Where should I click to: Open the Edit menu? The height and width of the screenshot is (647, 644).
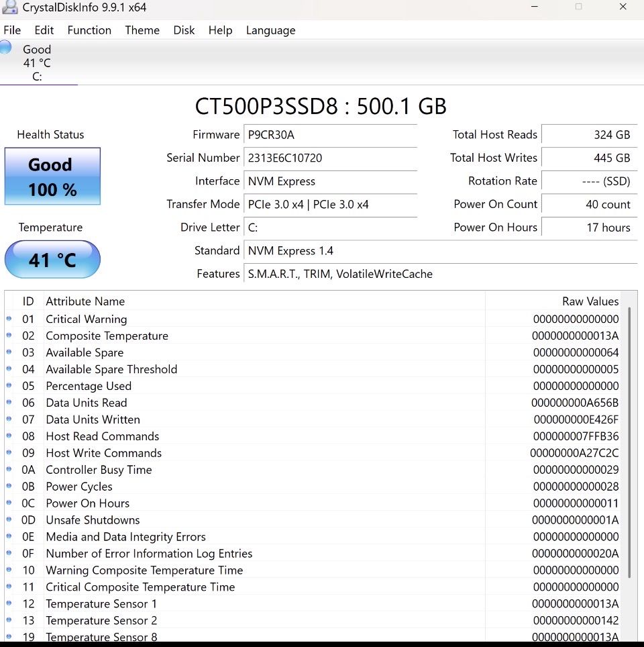tap(44, 30)
